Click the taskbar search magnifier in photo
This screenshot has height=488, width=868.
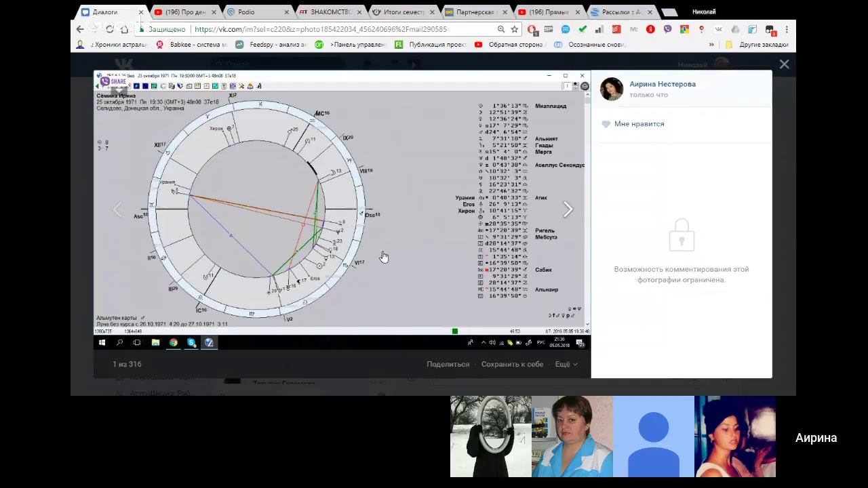coord(119,343)
